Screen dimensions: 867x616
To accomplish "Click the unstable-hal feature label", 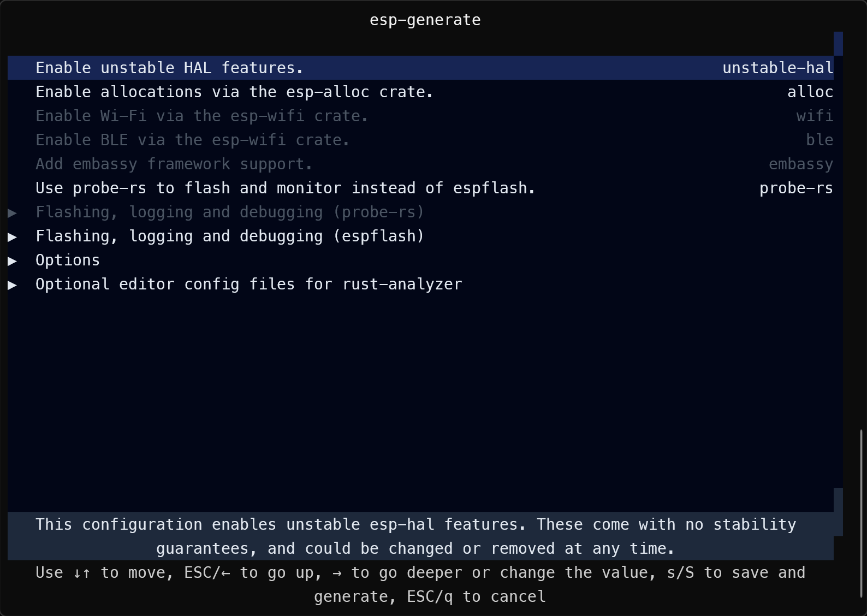I will click(x=778, y=68).
